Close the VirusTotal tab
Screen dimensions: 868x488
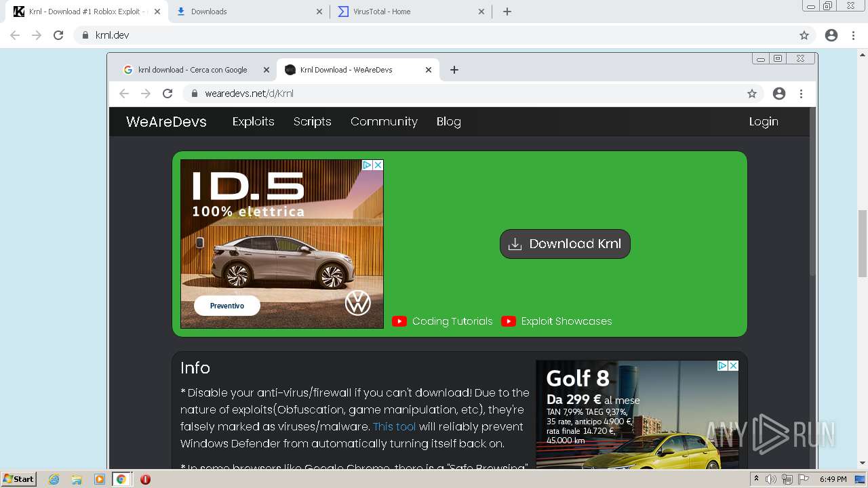pos(481,12)
